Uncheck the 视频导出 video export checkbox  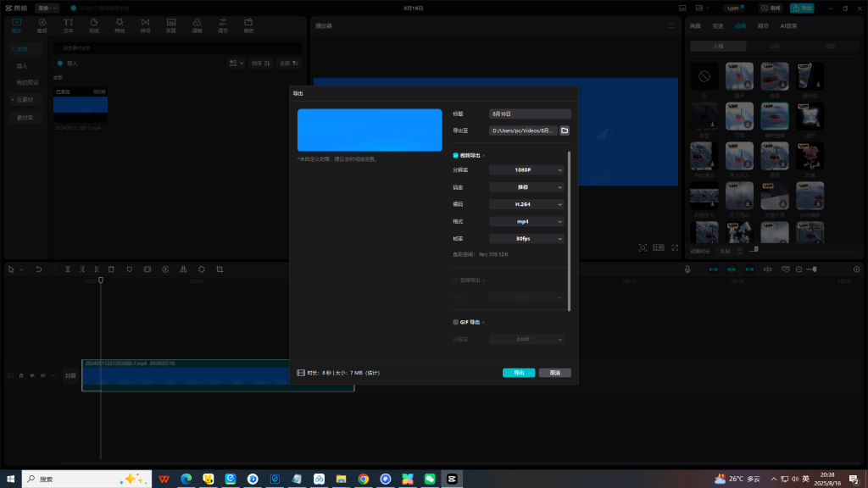point(456,155)
